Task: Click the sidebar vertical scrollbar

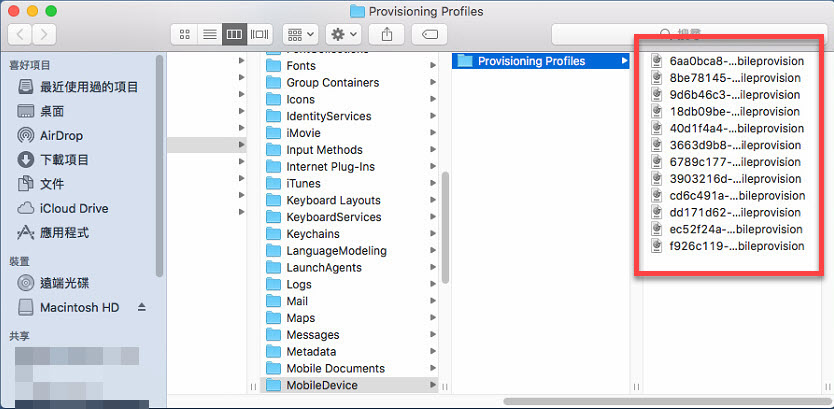Action: [160, 165]
